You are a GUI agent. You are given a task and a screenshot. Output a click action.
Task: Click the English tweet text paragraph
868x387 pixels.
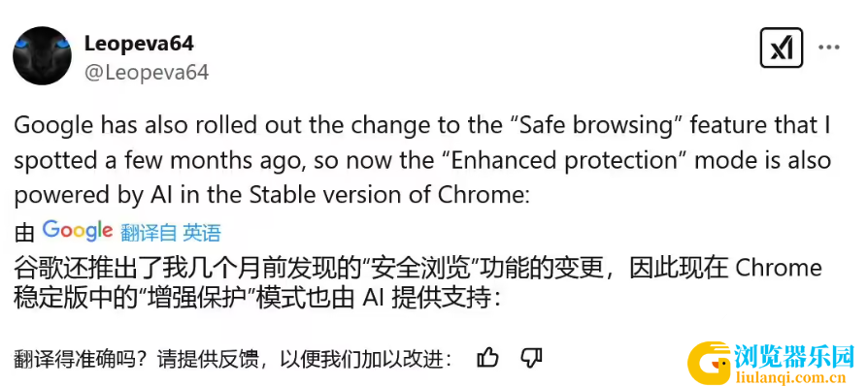click(x=422, y=161)
